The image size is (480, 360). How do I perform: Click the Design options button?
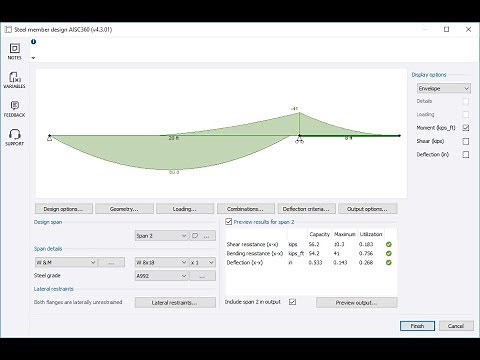point(64,209)
